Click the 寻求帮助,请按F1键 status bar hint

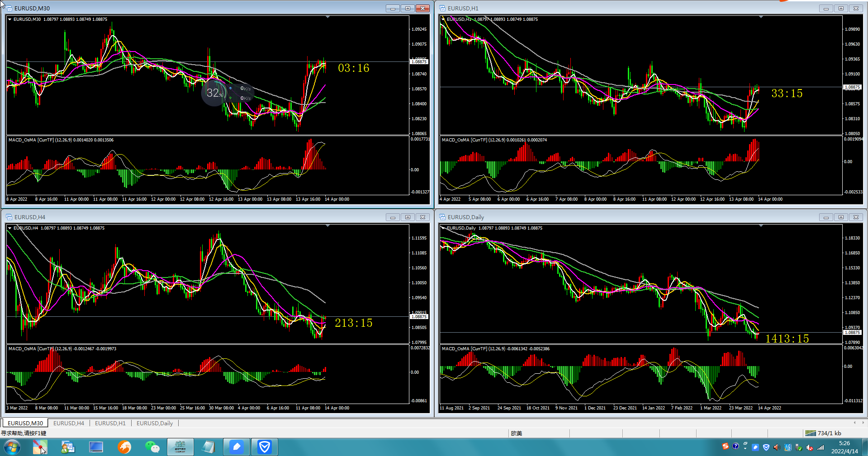(x=24, y=433)
